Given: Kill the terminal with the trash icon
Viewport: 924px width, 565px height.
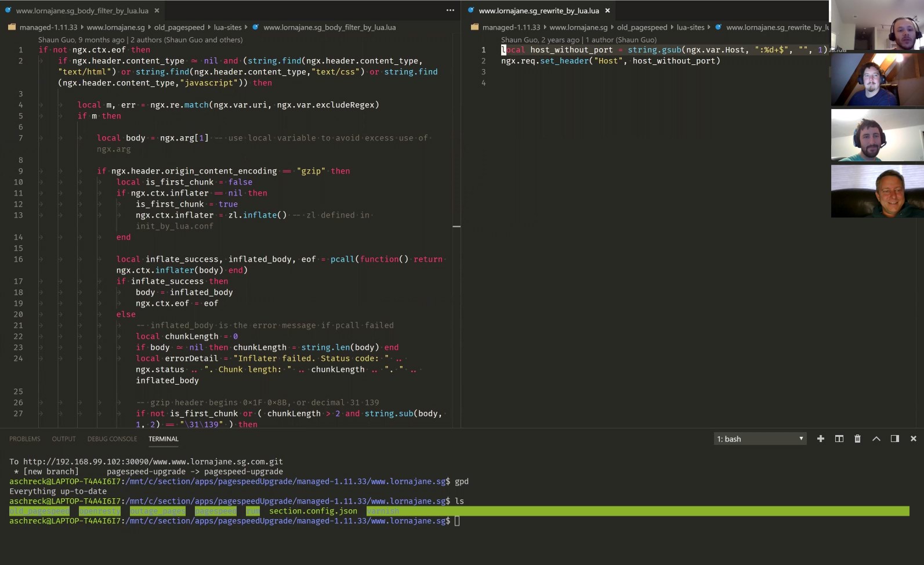Looking at the screenshot, I should 857,439.
